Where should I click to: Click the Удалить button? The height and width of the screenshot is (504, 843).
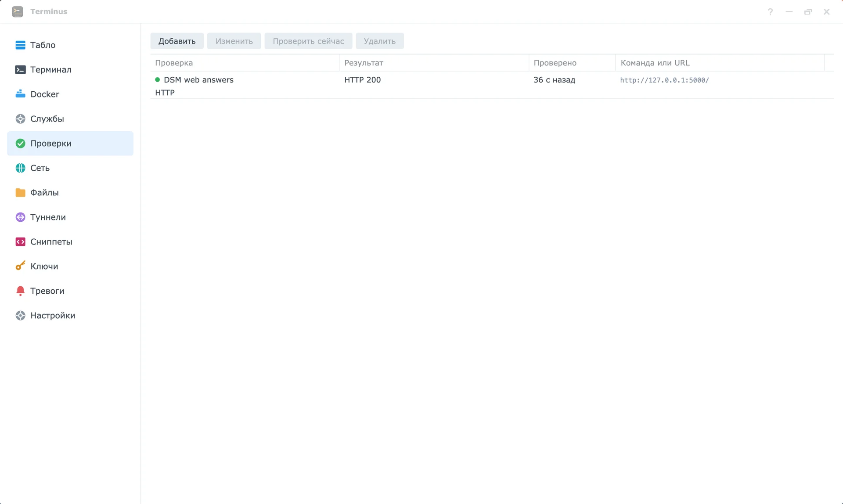(380, 41)
